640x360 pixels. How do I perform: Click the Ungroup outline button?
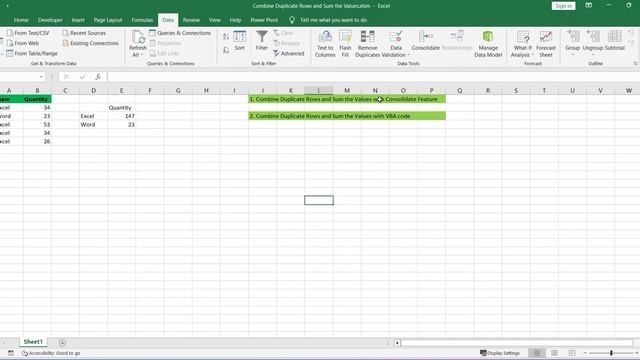[593, 40]
